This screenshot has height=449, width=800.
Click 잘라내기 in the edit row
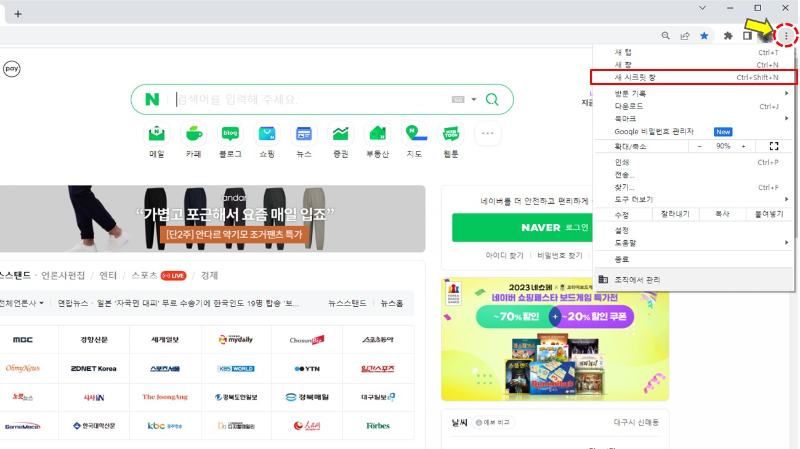[x=675, y=214]
